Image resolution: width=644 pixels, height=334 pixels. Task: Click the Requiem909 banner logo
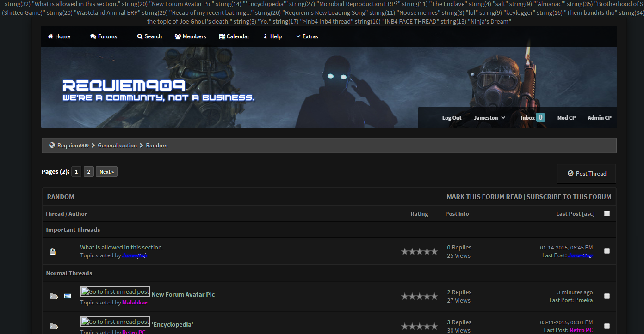159,90
